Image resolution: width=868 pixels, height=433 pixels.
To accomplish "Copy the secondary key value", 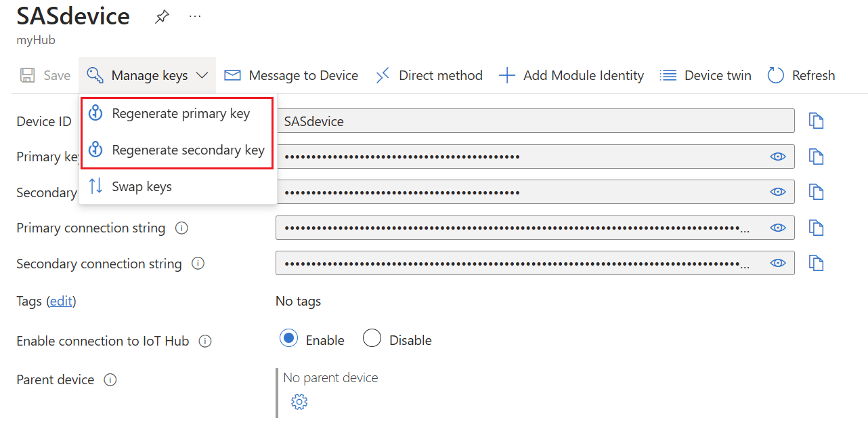I will tap(817, 192).
